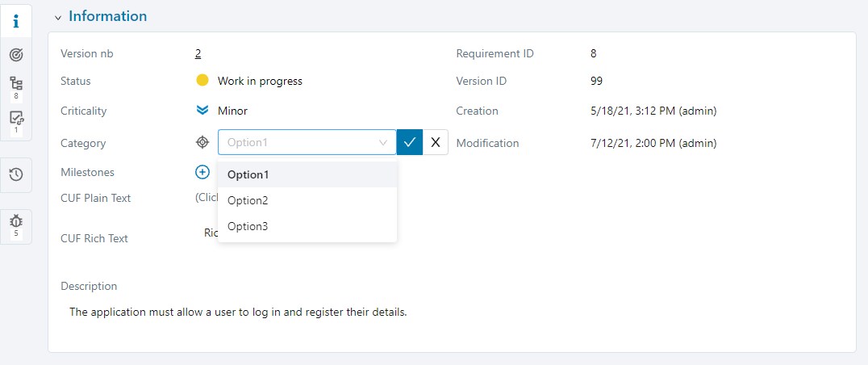Image resolution: width=868 pixels, height=365 pixels.
Task: Open the Category dropdown field
Action: (x=298, y=143)
